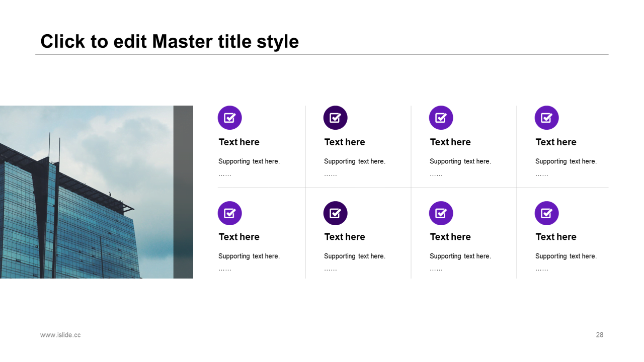
Task: Select the bottom-row fourth column checkmark icon
Action: (546, 213)
